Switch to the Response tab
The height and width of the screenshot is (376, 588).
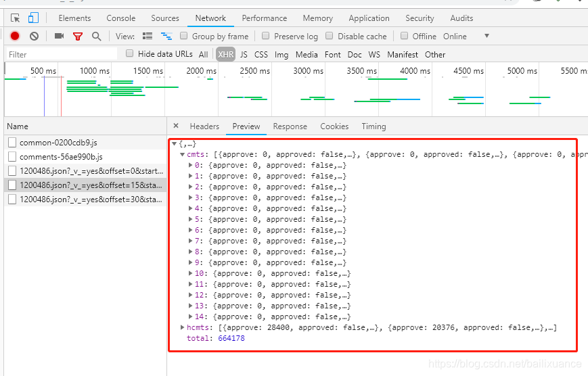click(x=290, y=126)
